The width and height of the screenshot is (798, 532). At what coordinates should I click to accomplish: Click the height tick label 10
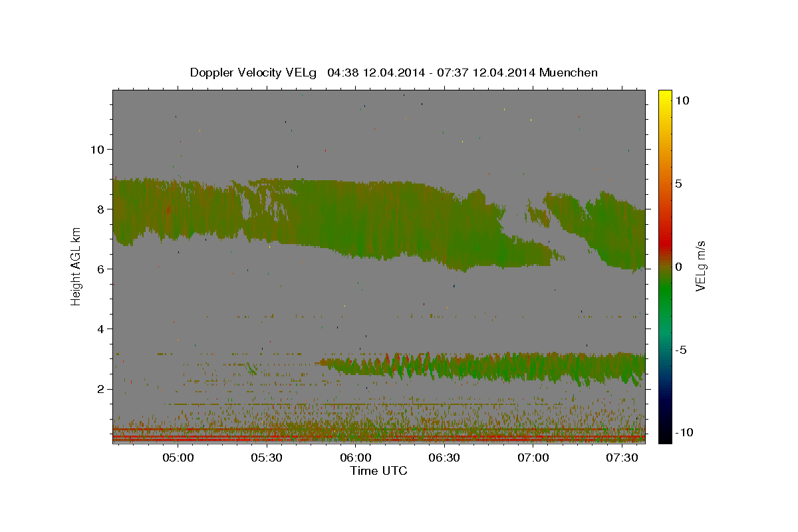[x=96, y=149]
